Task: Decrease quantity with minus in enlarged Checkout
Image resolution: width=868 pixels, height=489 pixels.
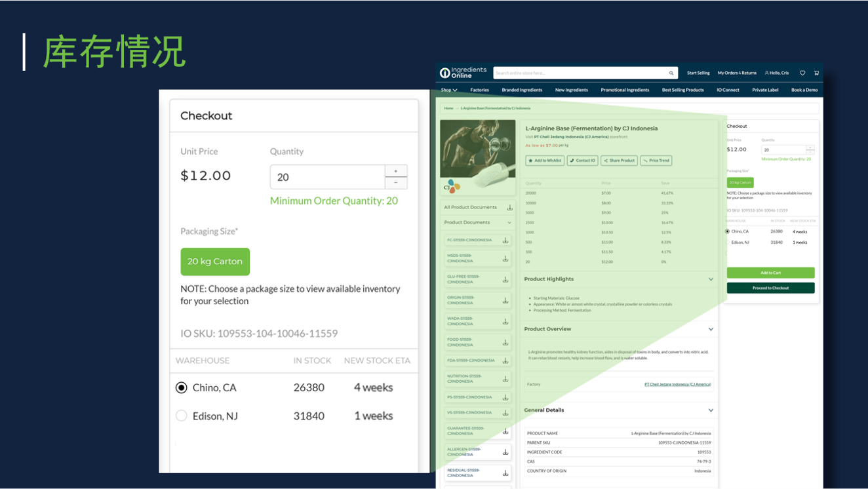Action: (396, 183)
